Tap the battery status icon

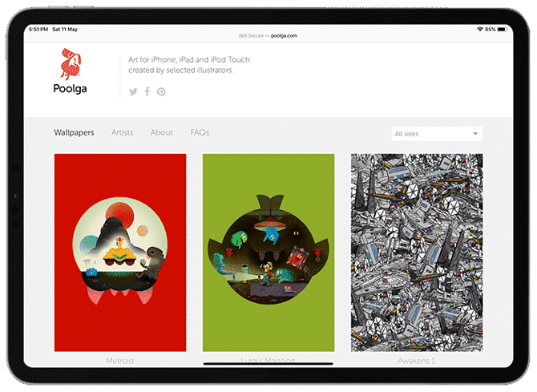[502, 30]
